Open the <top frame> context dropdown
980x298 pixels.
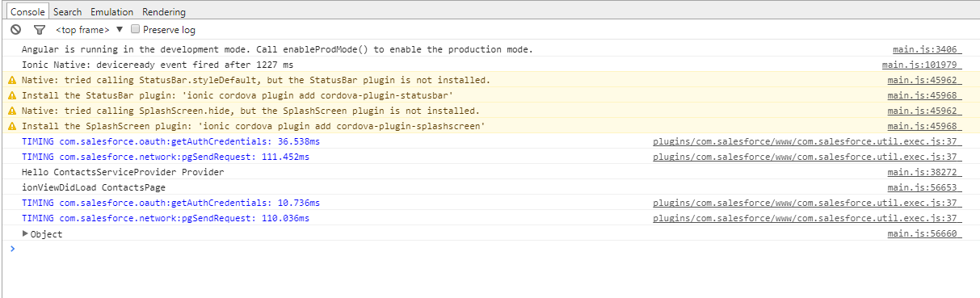[89, 30]
